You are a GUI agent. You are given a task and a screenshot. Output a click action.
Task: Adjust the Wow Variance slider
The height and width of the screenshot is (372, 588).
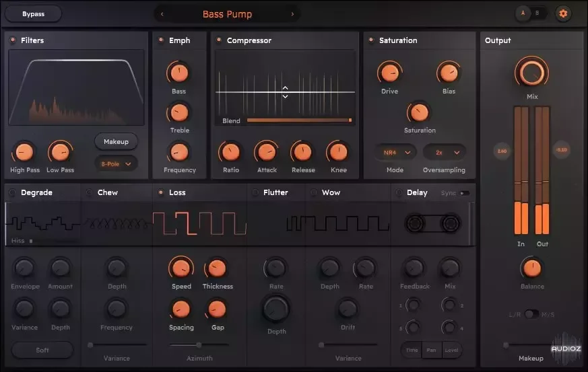[x=348, y=344]
